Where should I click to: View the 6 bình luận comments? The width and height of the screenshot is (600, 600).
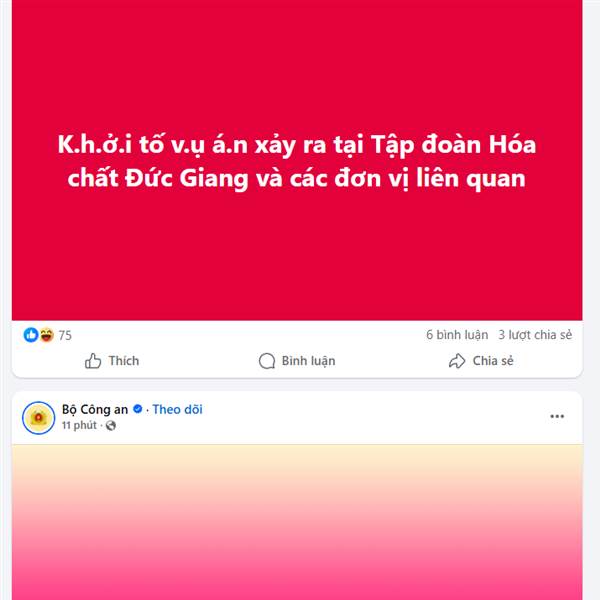tap(457, 335)
